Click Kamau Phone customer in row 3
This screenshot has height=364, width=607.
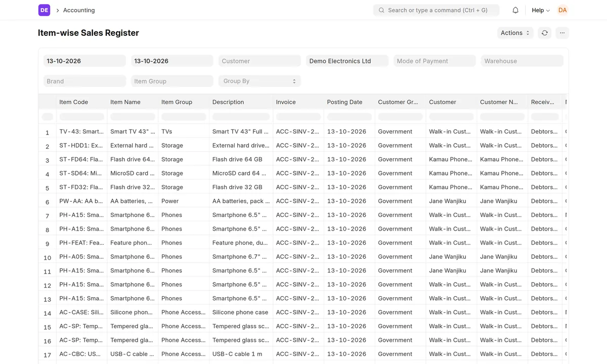(452, 159)
